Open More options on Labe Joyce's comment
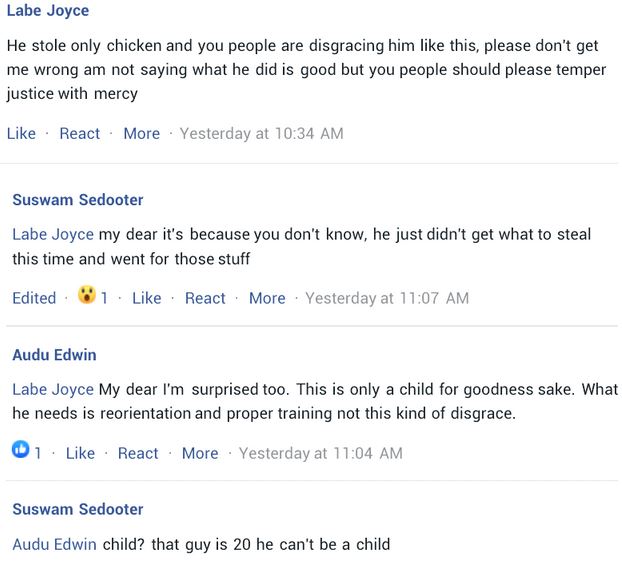The height and width of the screenshot is (575, 622). tap(141, 133)
